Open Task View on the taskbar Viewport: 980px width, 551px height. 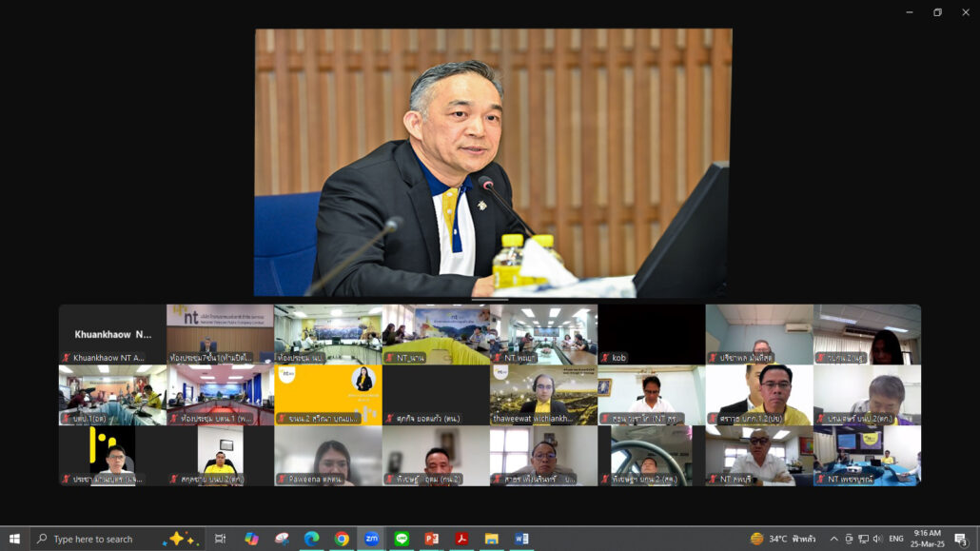click(x=220, y=539)
